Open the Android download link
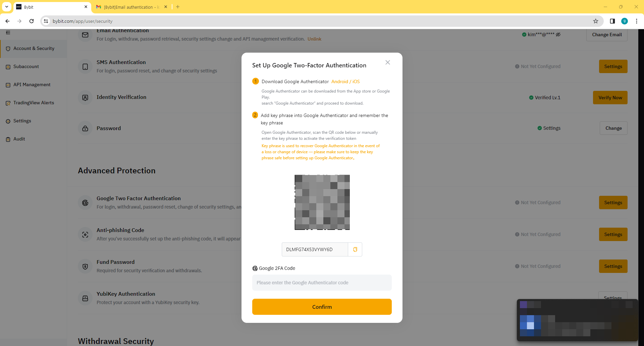Viewport: 644px width, 346px height. click(339, 81)
